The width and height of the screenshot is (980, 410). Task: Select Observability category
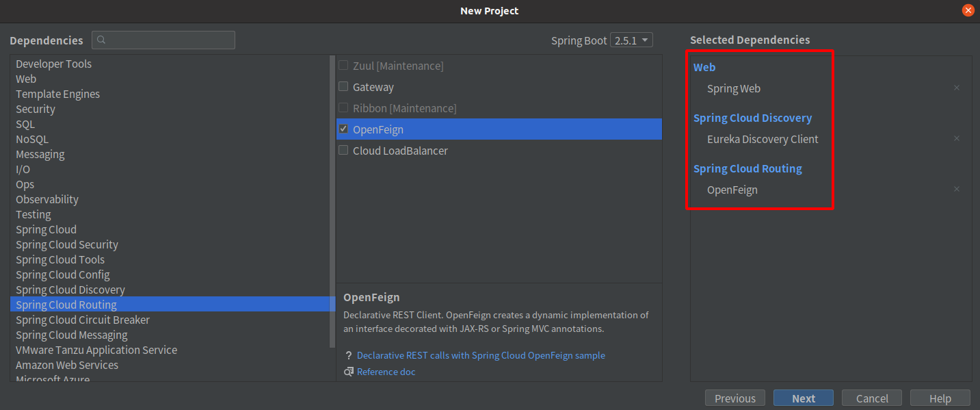coord(170,199)
